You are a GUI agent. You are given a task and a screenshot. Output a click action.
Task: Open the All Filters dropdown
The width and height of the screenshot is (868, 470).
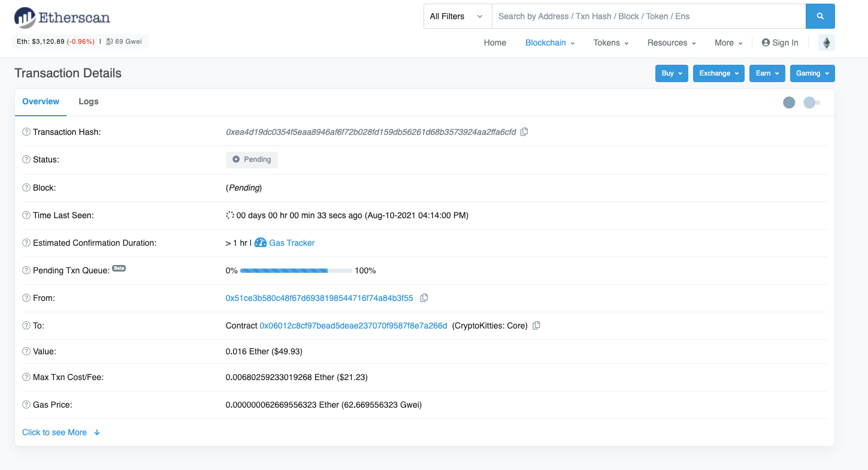tap(458, 16)
